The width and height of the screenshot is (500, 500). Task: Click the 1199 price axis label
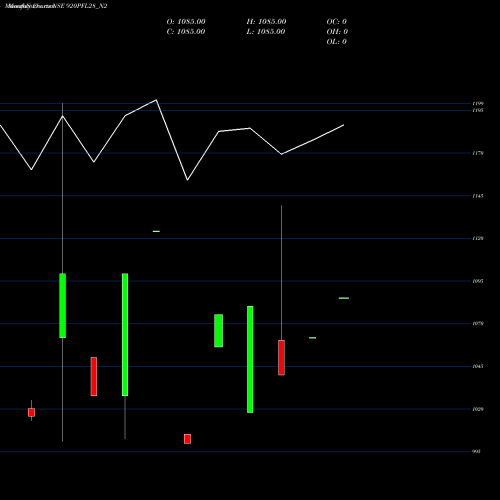[x=478, y=104]
